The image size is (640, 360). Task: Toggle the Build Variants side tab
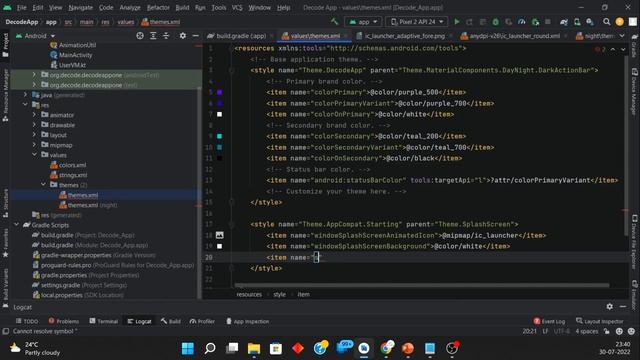click(x=5, y=288)
